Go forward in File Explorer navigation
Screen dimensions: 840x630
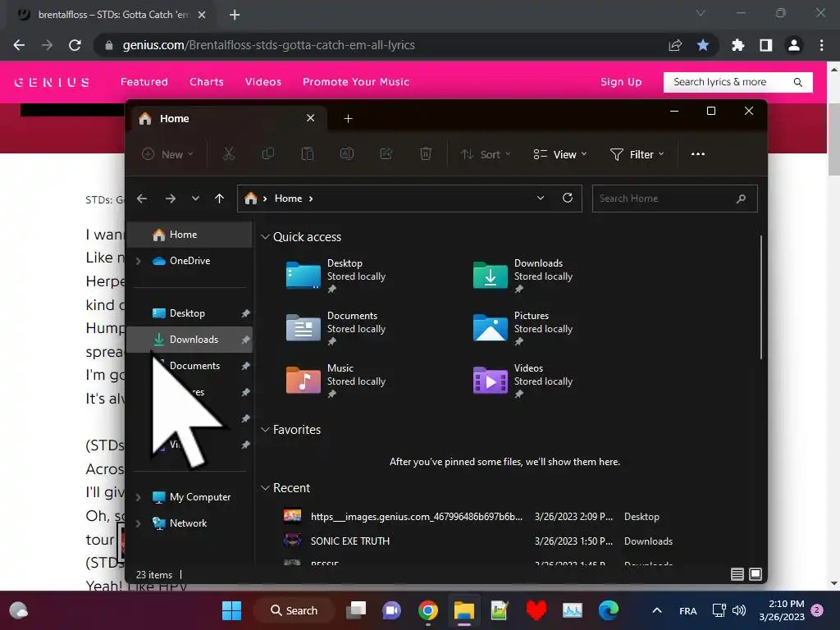click(171, 199)
